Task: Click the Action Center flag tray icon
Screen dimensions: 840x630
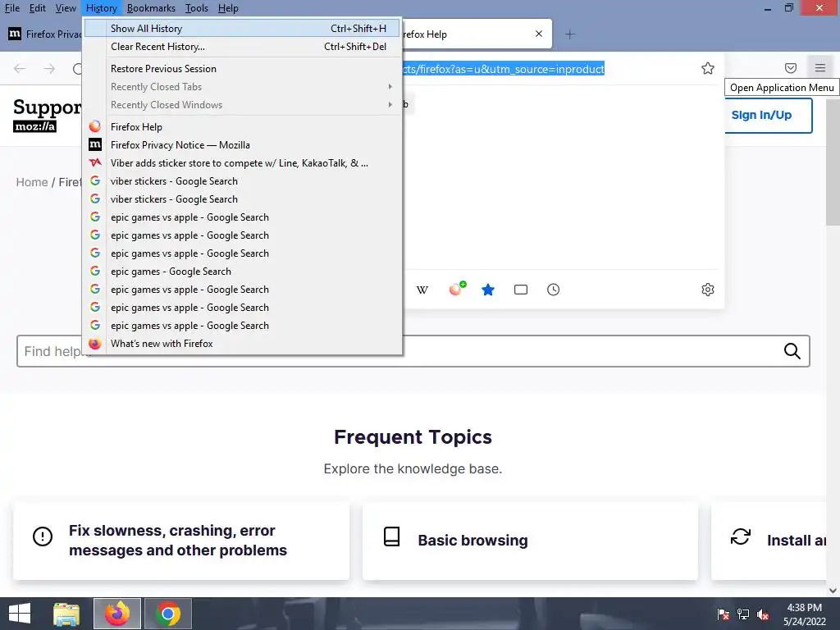Action: coord(723,614)
